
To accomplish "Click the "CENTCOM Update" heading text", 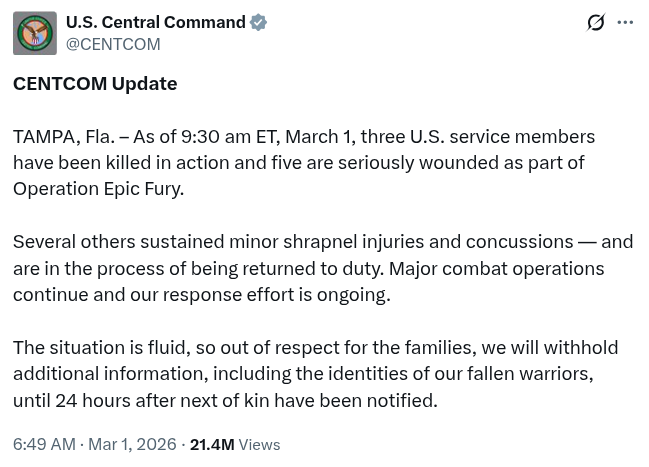I will (95, 83).
